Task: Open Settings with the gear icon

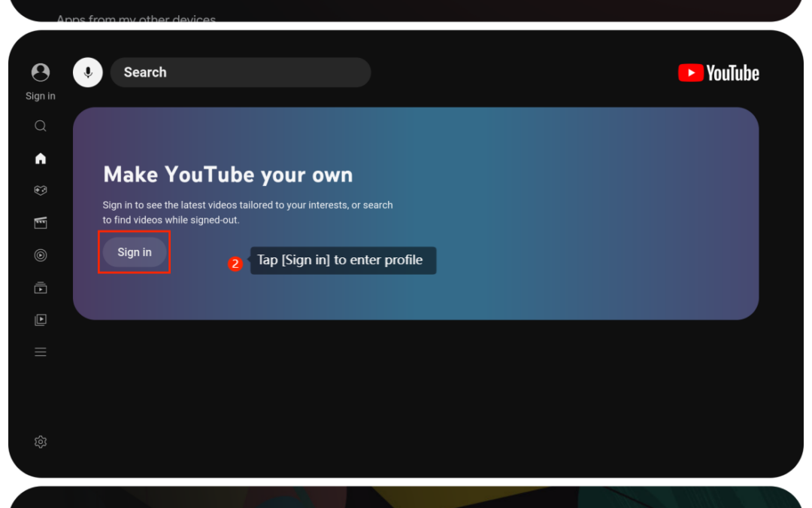Action: click(41, 442)
